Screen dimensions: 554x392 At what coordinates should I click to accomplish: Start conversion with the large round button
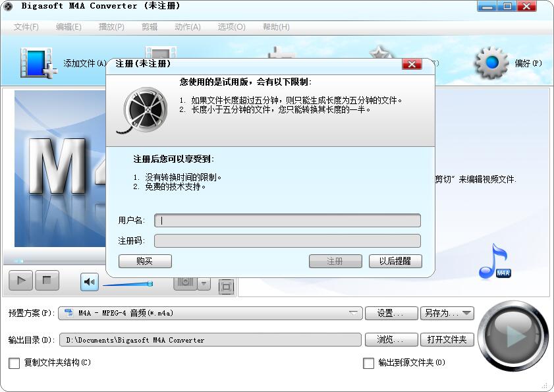tap(513, 336)
